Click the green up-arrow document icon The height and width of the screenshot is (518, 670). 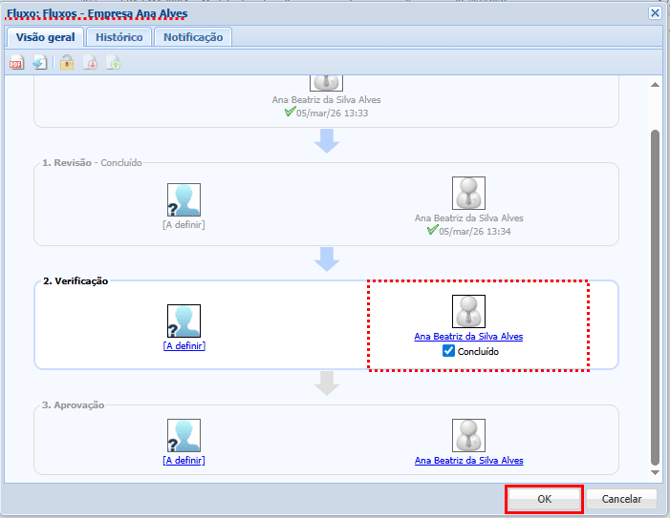113,63
